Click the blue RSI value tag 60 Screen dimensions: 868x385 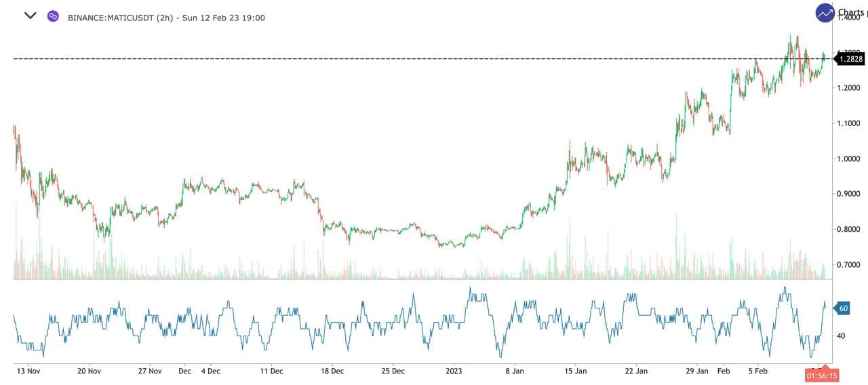click(843, 308)
